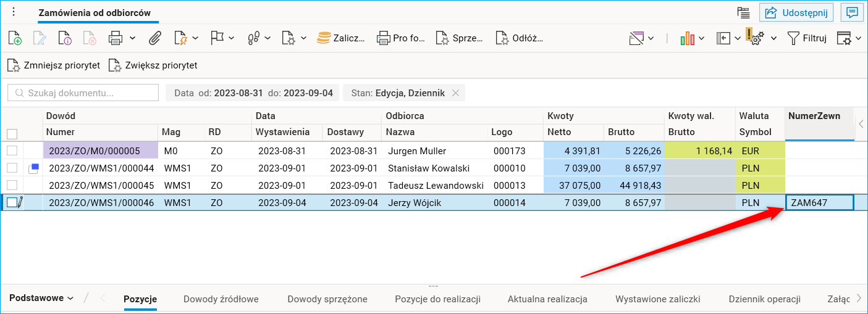The image size is (868, 314).
Task: Click the crossed-out view icon
Action: (636, 38)
